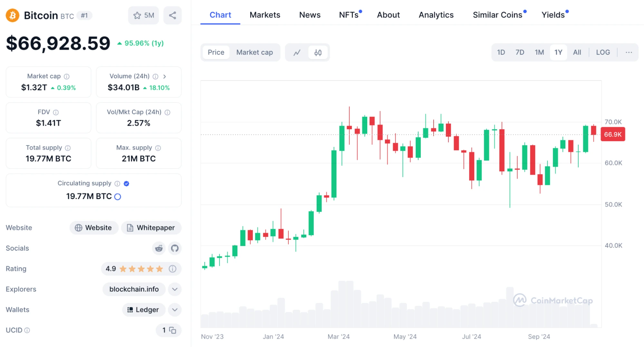
Task: Select the Market cap chart toggle
Action: (x=255, y=53)
